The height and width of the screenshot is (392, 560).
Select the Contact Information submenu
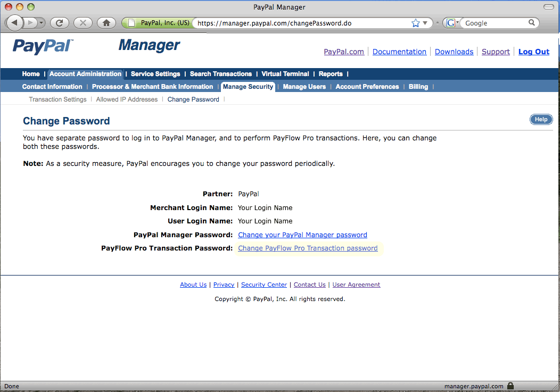point(52,87)
